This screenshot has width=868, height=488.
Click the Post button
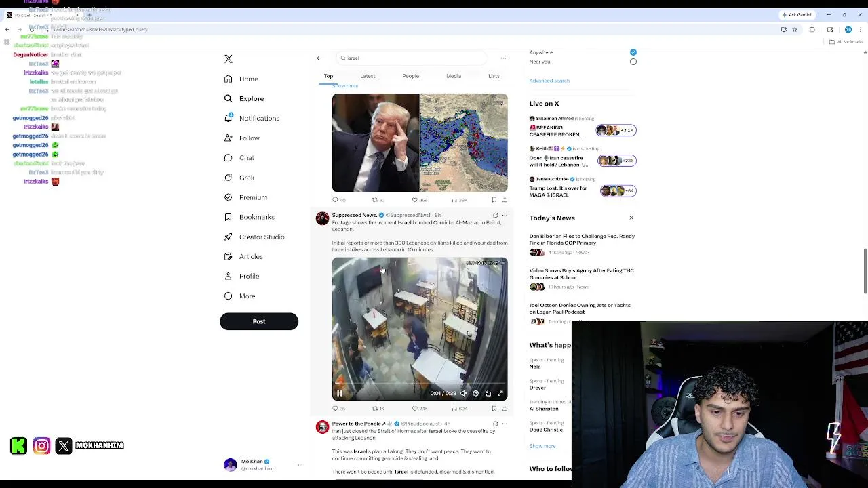pyautogui.click(x=259, y=321)
